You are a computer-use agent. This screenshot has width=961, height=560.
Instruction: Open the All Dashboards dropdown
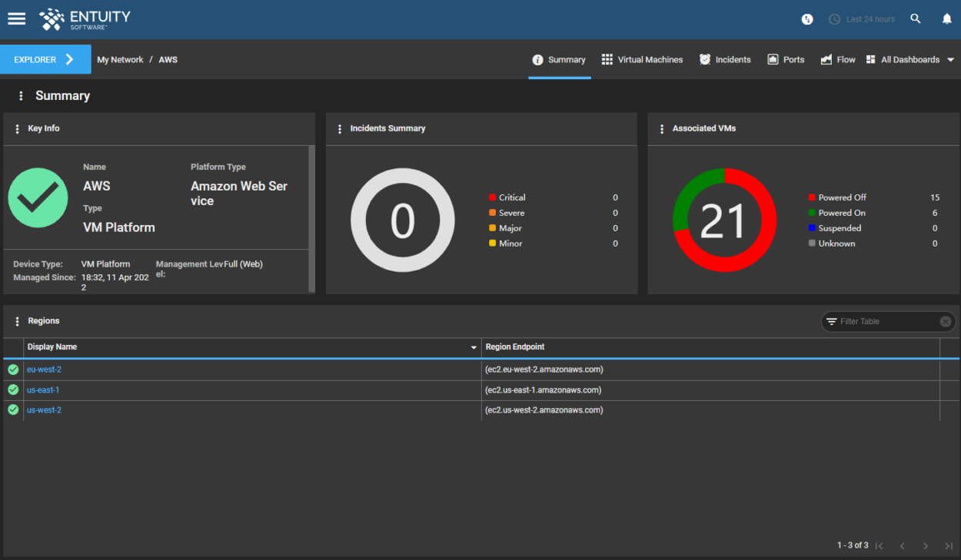pos(910,59)
